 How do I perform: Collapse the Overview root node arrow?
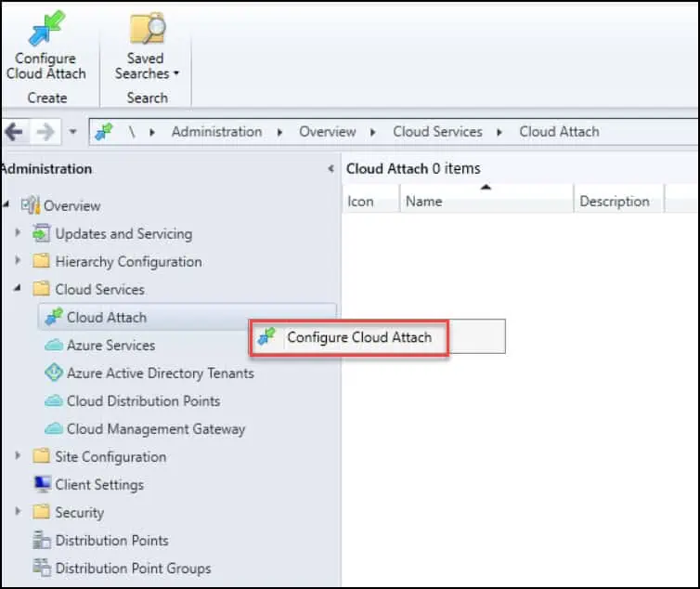point(6,204)
